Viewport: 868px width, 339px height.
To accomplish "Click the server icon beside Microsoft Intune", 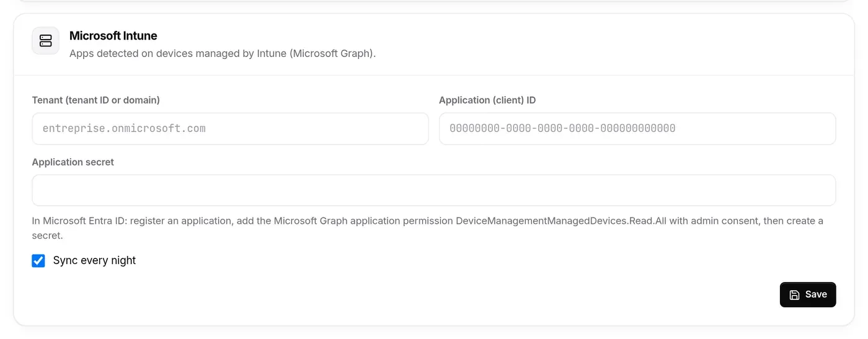I will 45,41.
